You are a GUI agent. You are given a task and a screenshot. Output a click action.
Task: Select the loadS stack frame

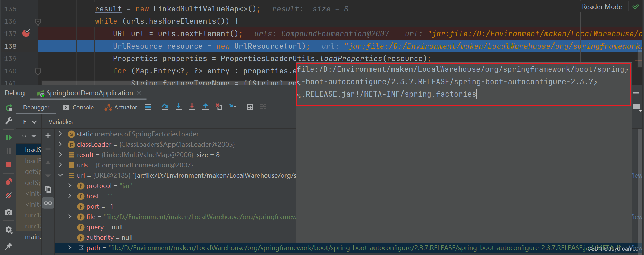tap(29, 150)
